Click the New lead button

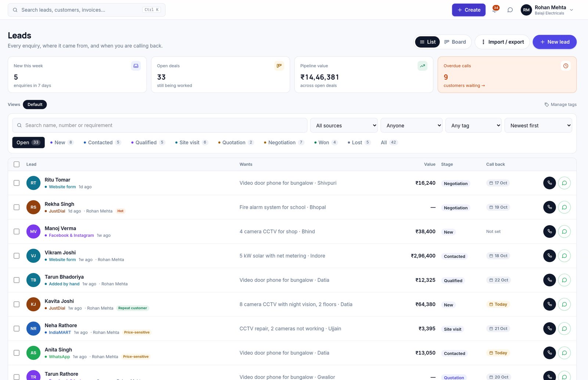click(x=555, y=42)
